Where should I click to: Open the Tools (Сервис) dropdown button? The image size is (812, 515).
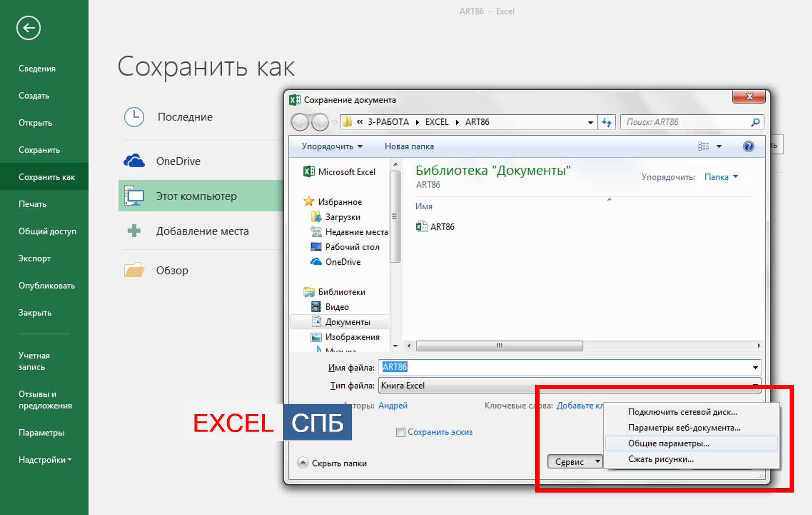(575, 462)
